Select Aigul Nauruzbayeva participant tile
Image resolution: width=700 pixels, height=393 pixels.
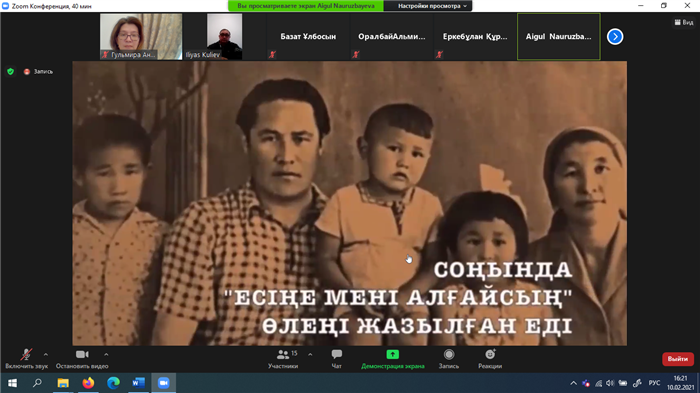(x=558, y=37)
